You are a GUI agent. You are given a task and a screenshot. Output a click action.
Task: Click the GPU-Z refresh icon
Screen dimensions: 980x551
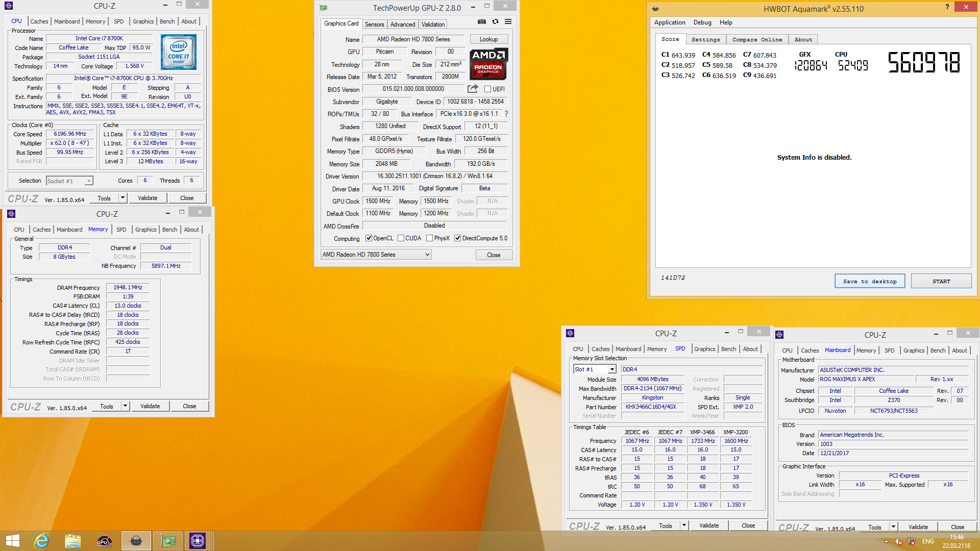[x=495, y=21]
